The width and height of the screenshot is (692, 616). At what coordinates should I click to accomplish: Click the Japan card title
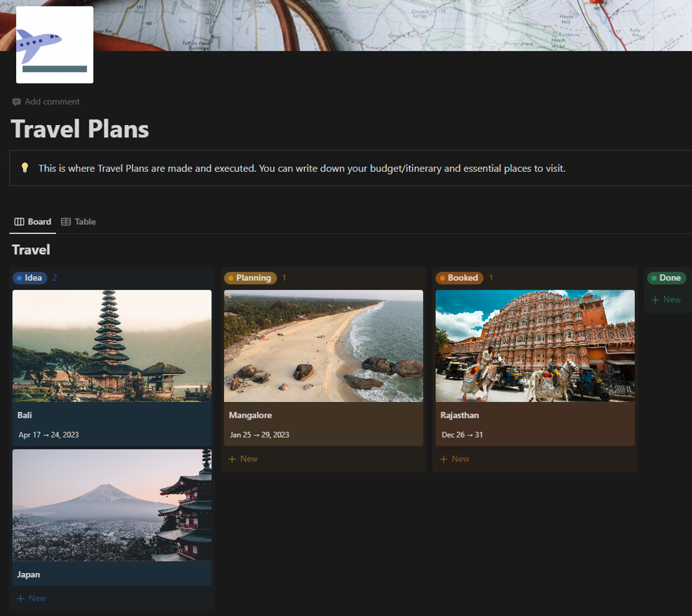pyautogui.click(x=29, y=574)
